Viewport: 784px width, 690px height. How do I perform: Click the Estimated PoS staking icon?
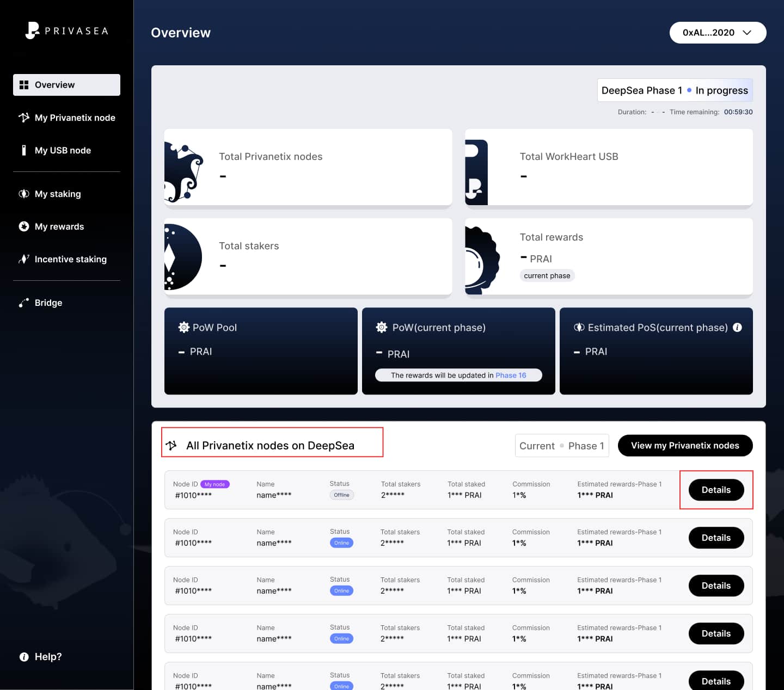point(579,328)
